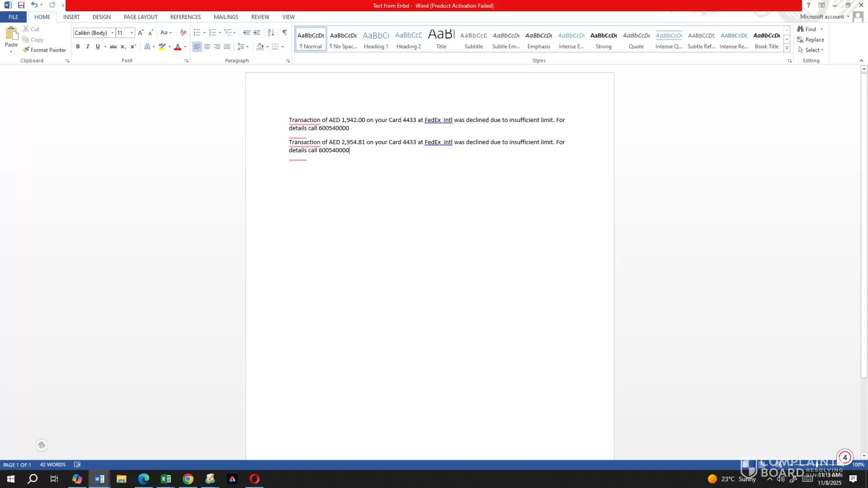
Task: Click the Sort paragraph icon
Action: coord(271,33)
